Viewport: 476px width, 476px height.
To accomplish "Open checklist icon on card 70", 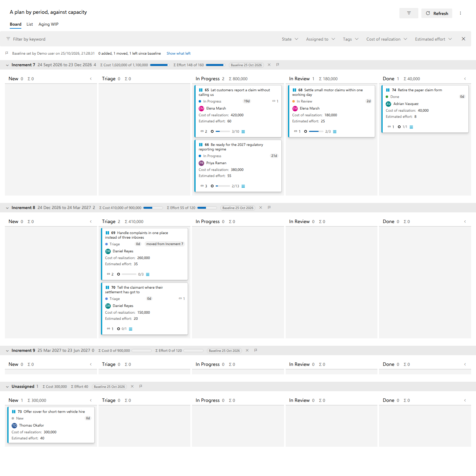I will (x=131, y=329).
